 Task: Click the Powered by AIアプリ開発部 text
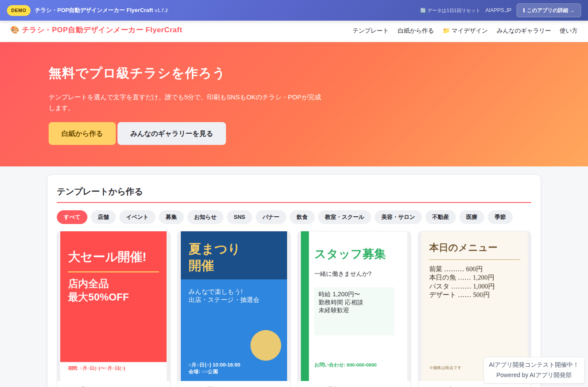click(534, 375)
